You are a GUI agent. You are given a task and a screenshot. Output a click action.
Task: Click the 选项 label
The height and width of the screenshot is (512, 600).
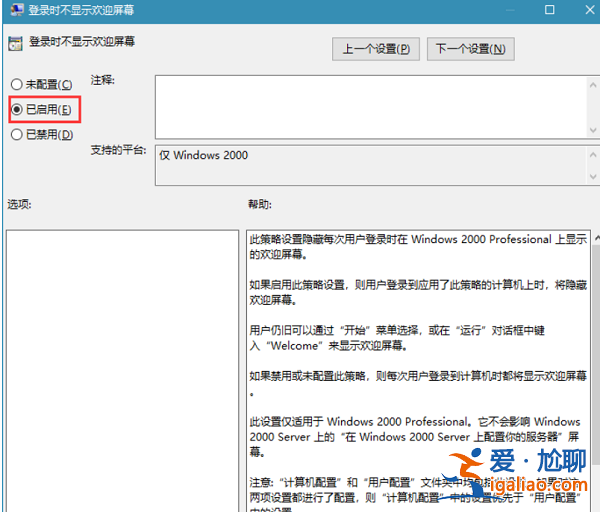pos(19,204)
